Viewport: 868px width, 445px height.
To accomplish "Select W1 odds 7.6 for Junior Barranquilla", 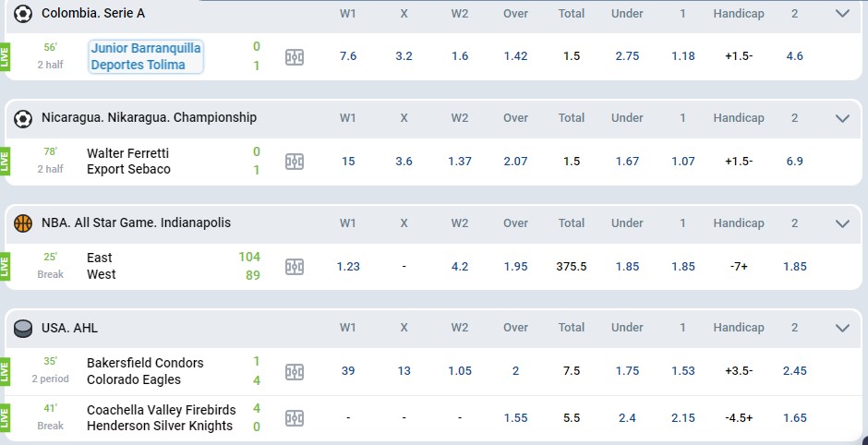I will point(347,56).
